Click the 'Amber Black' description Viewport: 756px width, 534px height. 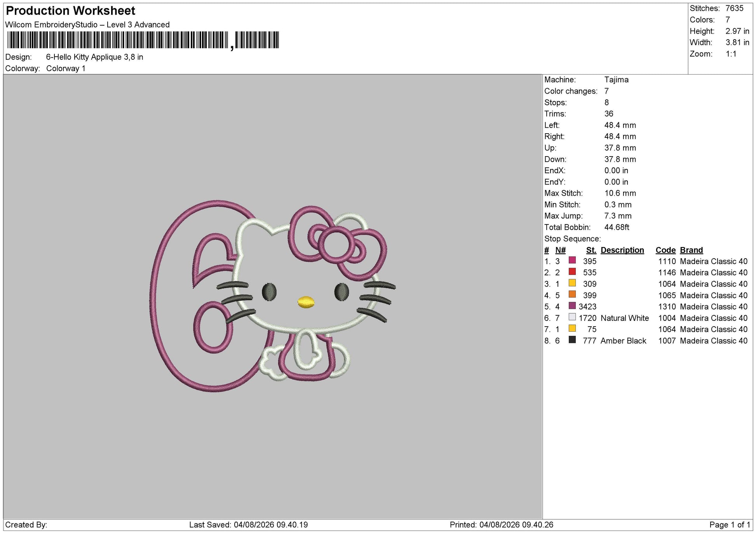click(623, 341)
